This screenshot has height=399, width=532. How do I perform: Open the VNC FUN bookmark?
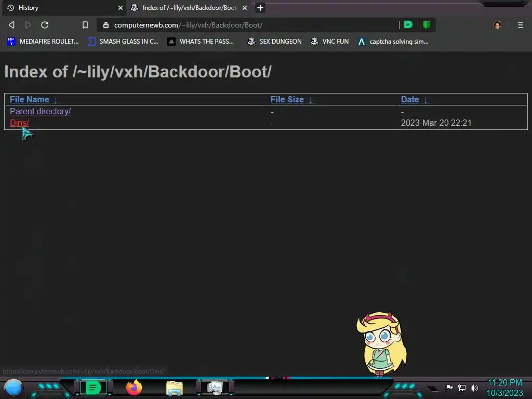point(329,42)
